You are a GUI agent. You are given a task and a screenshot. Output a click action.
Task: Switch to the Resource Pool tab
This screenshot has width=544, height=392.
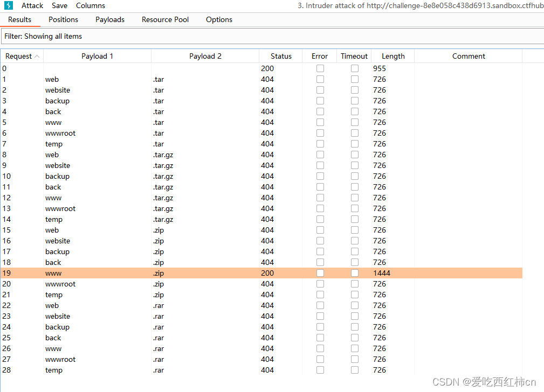coord(165,20)
